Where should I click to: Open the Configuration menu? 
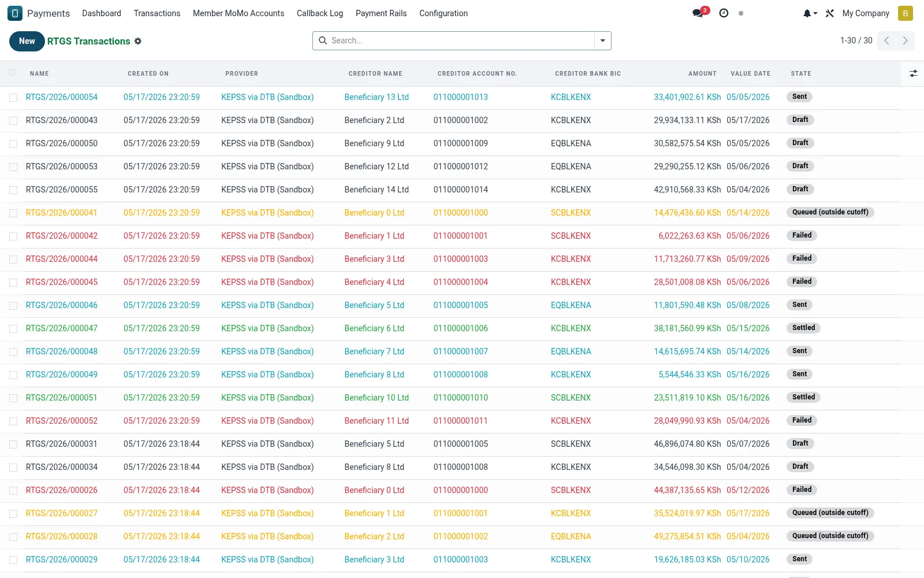point(444,13)
